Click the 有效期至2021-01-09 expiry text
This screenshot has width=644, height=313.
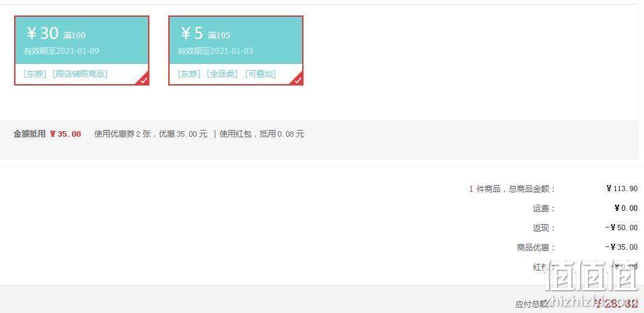61,51
